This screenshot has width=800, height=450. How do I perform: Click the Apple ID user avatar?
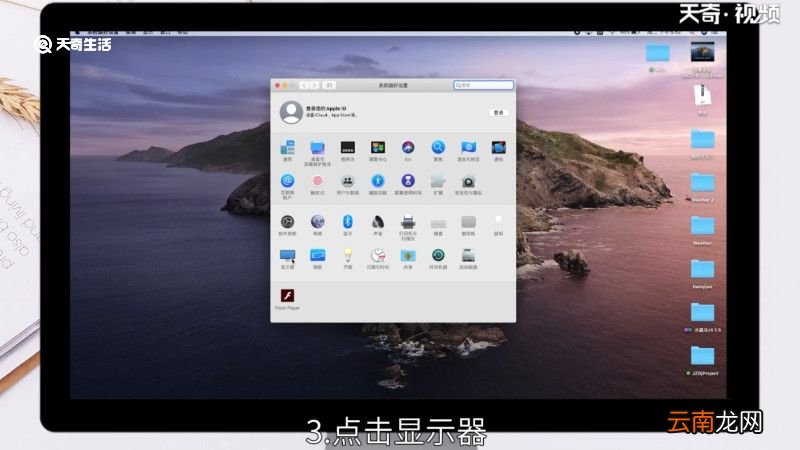[x=291, y=112]
